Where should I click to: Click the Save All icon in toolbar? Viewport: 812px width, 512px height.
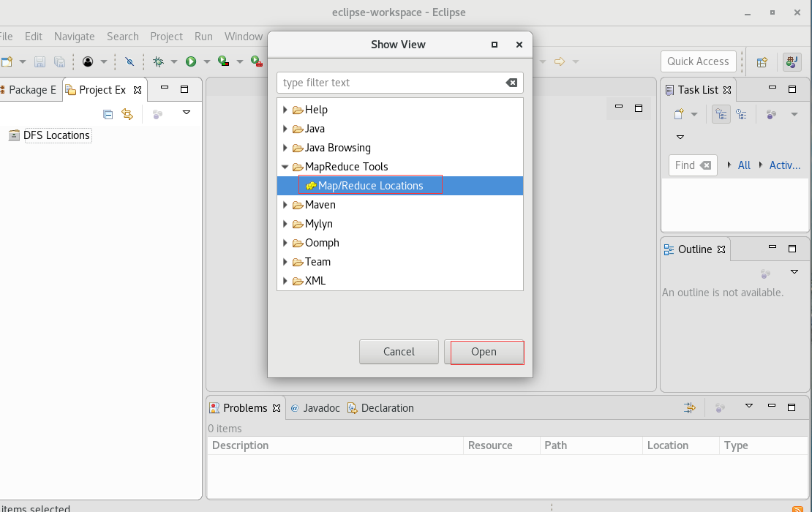(59, 61)
